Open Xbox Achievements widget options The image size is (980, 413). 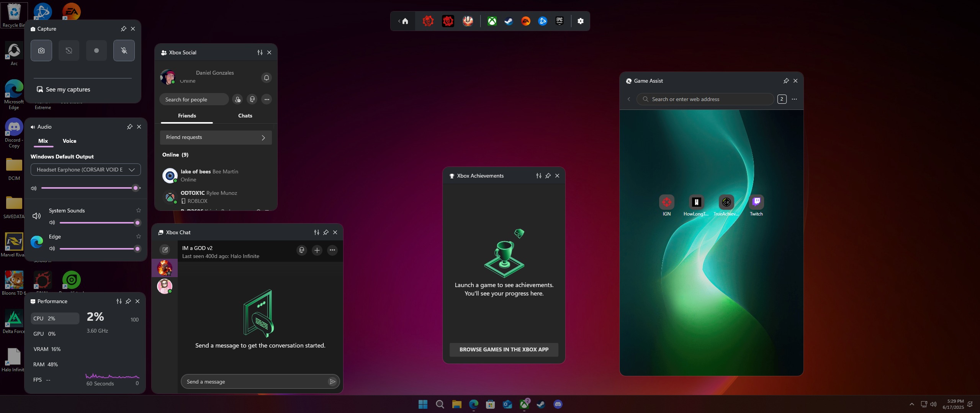coord(539,176)
